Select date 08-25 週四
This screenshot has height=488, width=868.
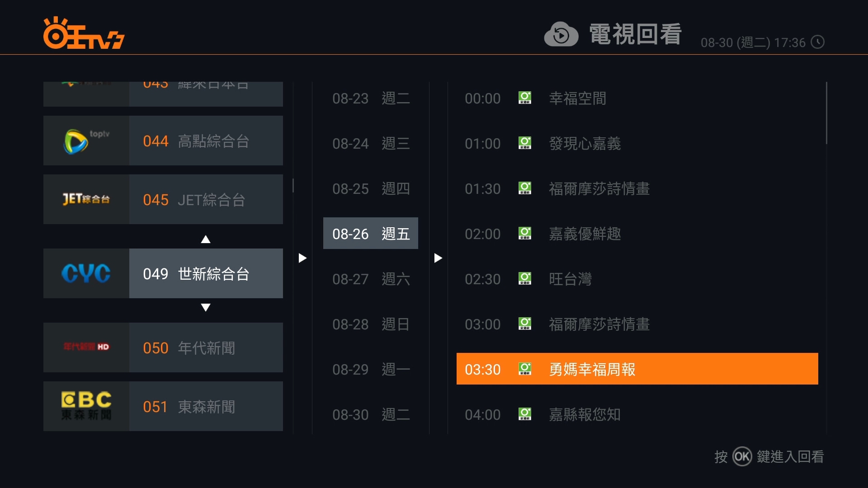point(371,188)
